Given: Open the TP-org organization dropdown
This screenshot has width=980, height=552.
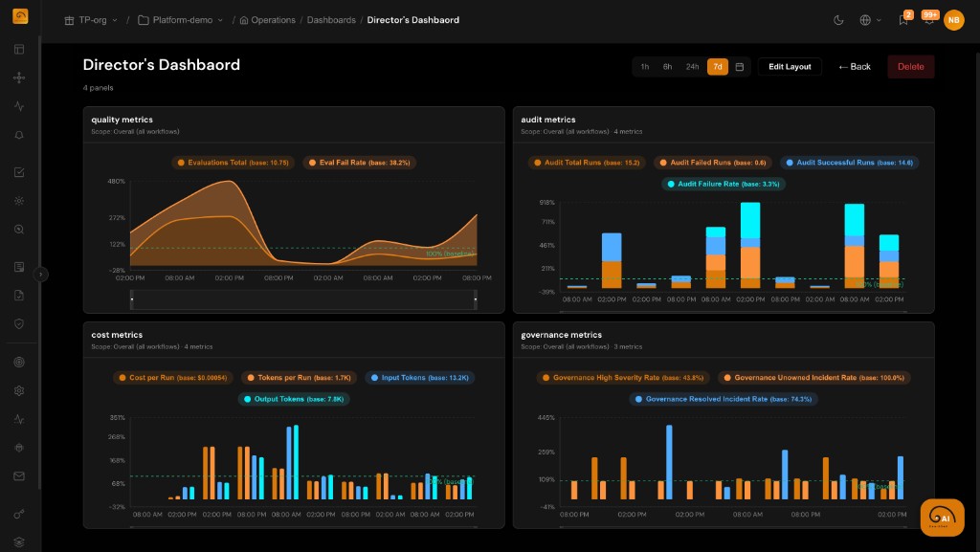Looking at the screenshot, I should [91, 20].
